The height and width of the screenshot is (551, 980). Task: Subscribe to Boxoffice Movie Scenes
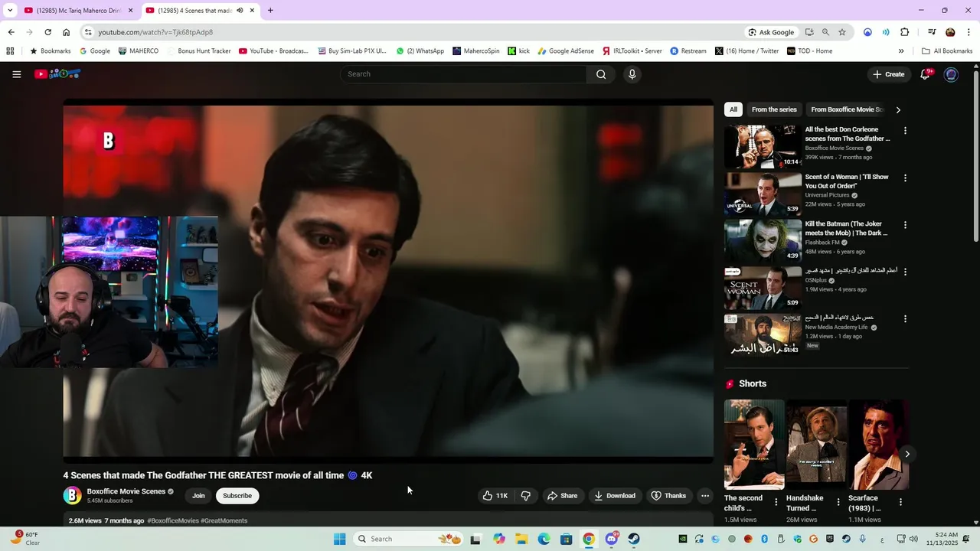[x=237, y=496]
